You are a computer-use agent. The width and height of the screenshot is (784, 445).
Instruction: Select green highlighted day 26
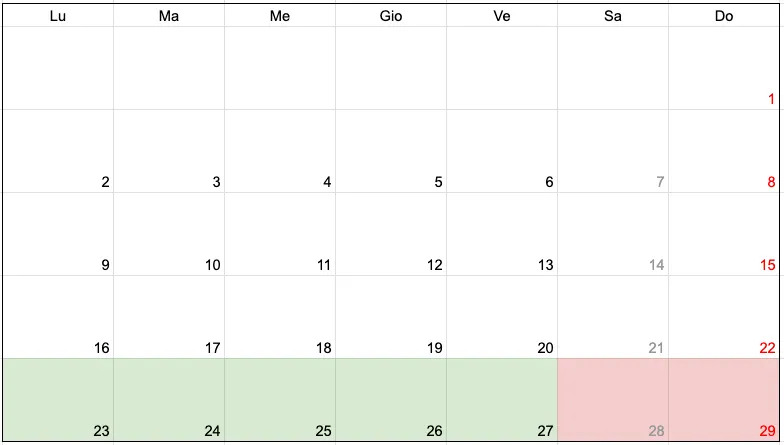click(391, 400)
